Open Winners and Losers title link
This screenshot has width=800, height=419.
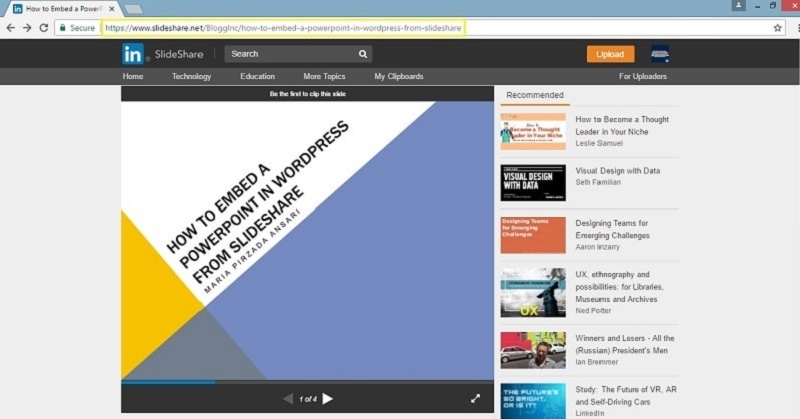coord(624,344)
